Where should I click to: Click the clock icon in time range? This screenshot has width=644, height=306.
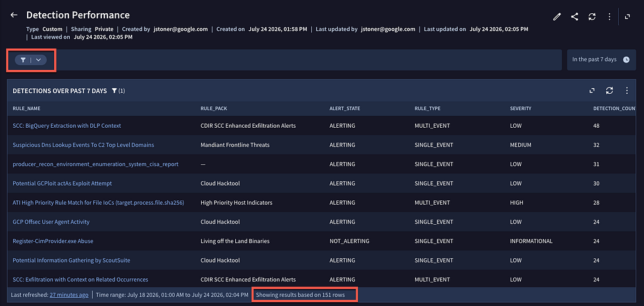[x=626, y=60]
